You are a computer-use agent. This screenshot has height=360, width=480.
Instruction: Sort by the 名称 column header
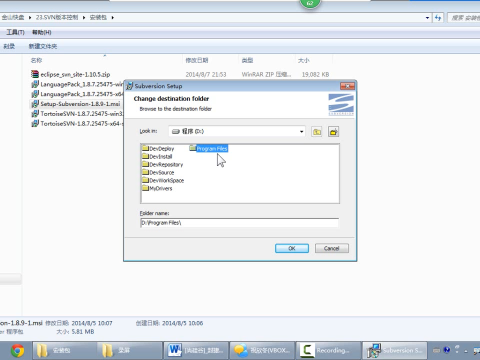point(36,60)
